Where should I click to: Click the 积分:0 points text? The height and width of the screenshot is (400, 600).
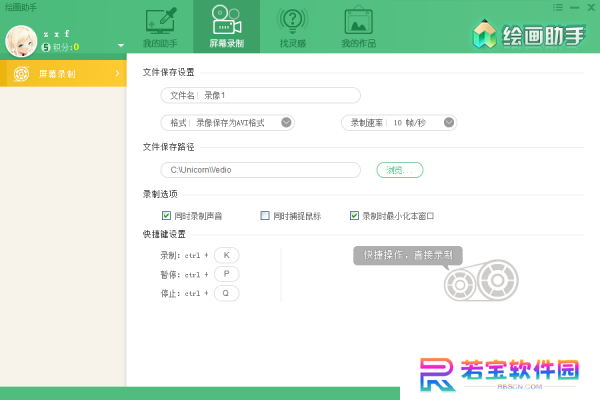coord(66,47)
